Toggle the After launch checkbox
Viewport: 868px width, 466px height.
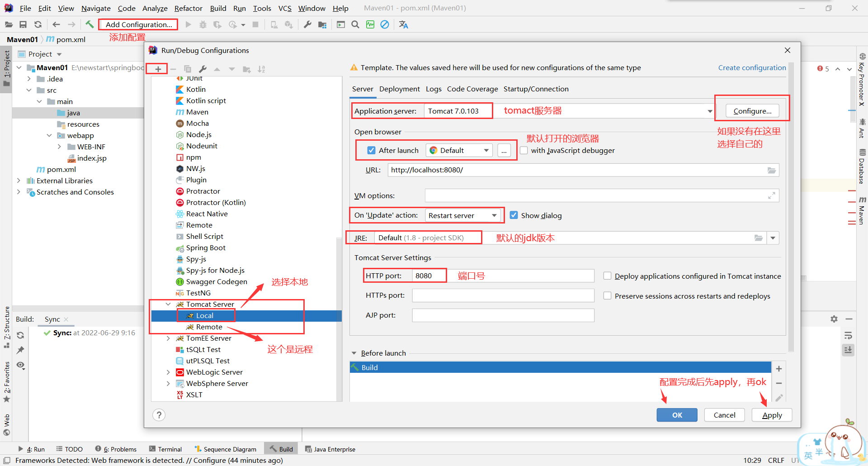tap(371, 150)
